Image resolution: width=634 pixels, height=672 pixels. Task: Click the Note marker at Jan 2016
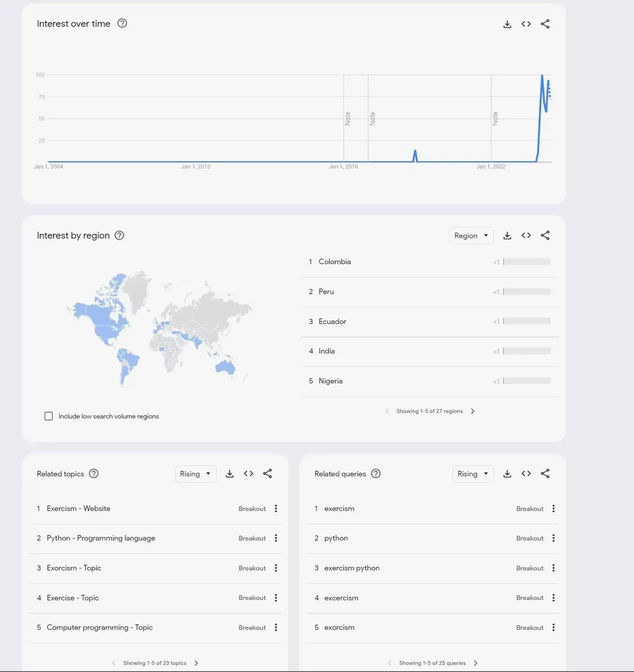(x=347, y=118)
